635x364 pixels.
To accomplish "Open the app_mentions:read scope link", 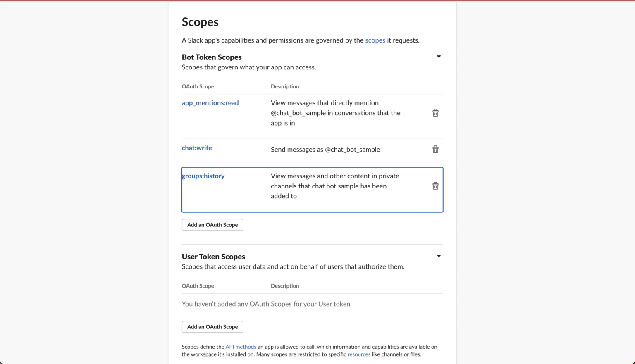I will pyautogui.click(x=210, y=103).
